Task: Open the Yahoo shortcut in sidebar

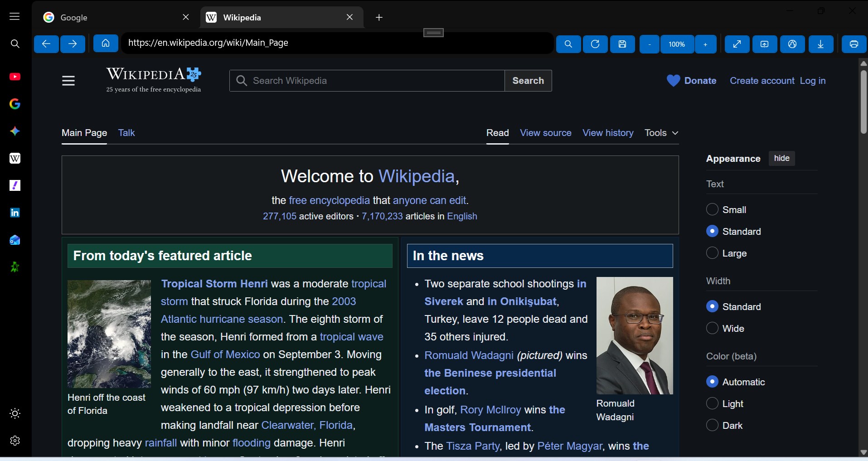Action: (x=15, y=185)
